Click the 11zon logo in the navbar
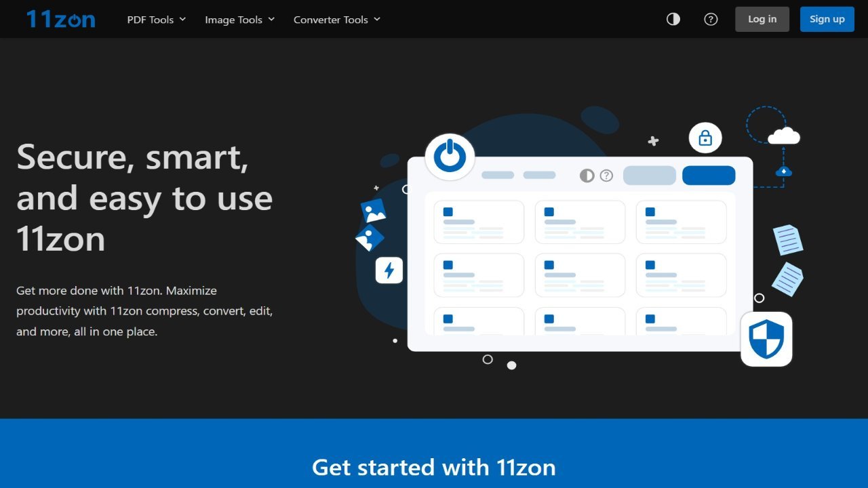 coord(61,19)
